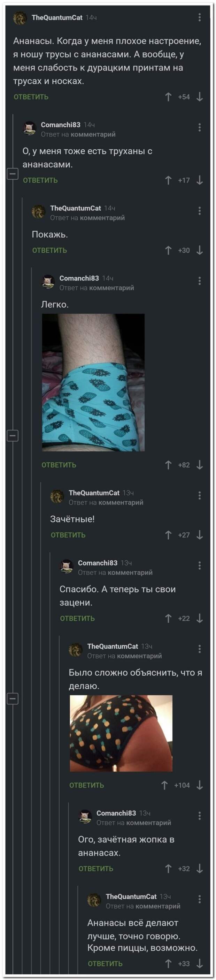The height and width of the screenshot is (980, 216).
Task: Open TheQuantumCat profile from top comment username
Action: click(x=57, y=17)
